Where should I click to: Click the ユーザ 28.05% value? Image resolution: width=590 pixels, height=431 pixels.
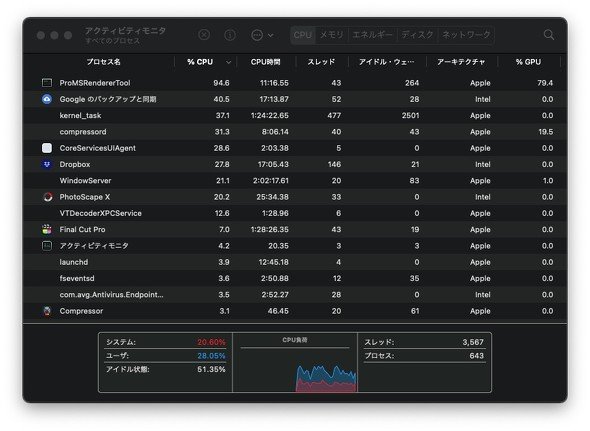211,356
